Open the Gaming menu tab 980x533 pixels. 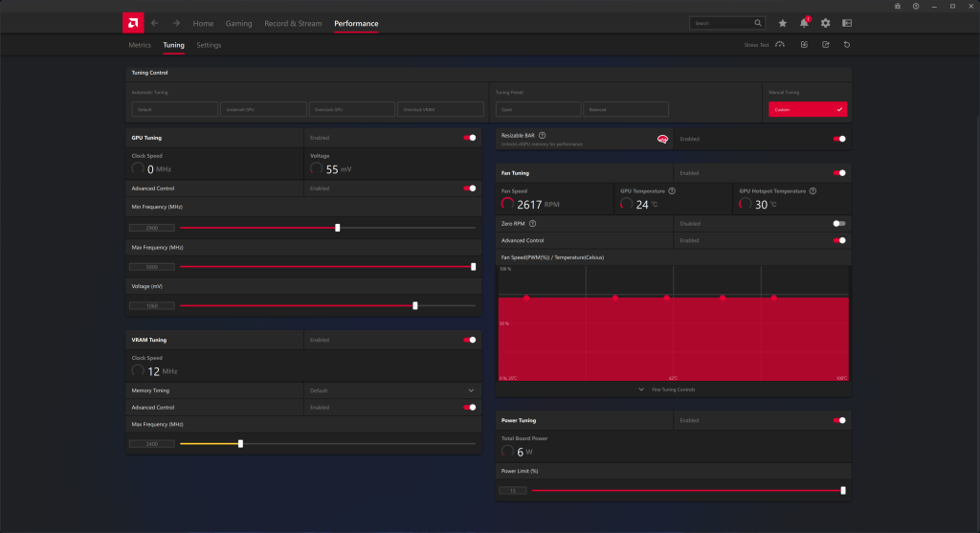pyautogui.click(x=238, y=23)
